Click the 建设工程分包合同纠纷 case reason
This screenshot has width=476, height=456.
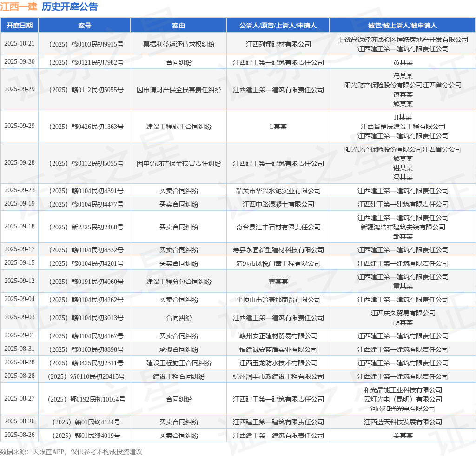point(178,281)
